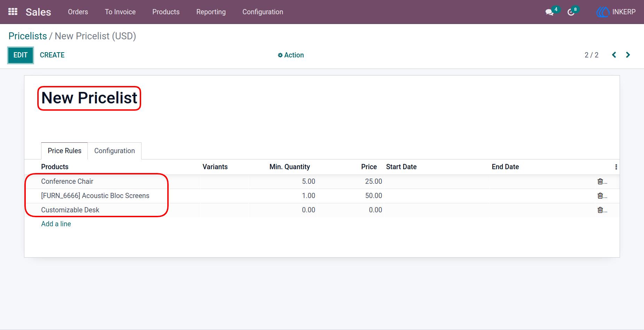This screenshot has width=644, height=330.
Task: Click the 1.00 minimum quantity cell
Action: pos(308,196)
